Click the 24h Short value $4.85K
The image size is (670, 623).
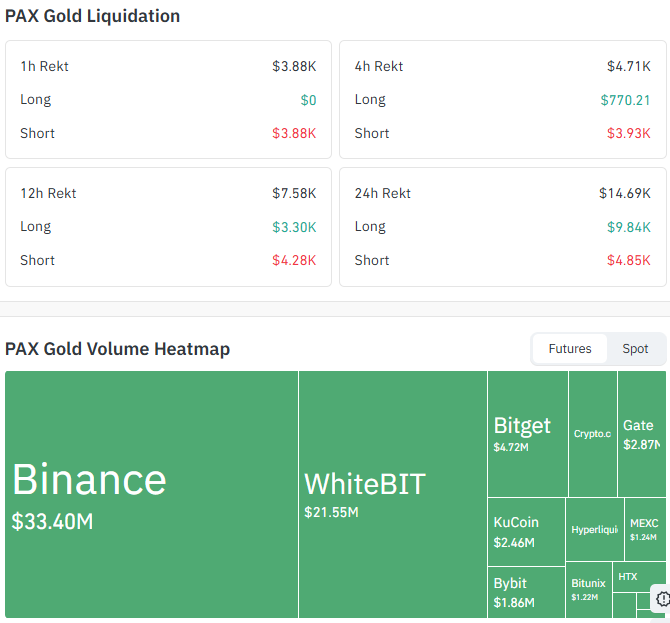[x=629, y=260]
